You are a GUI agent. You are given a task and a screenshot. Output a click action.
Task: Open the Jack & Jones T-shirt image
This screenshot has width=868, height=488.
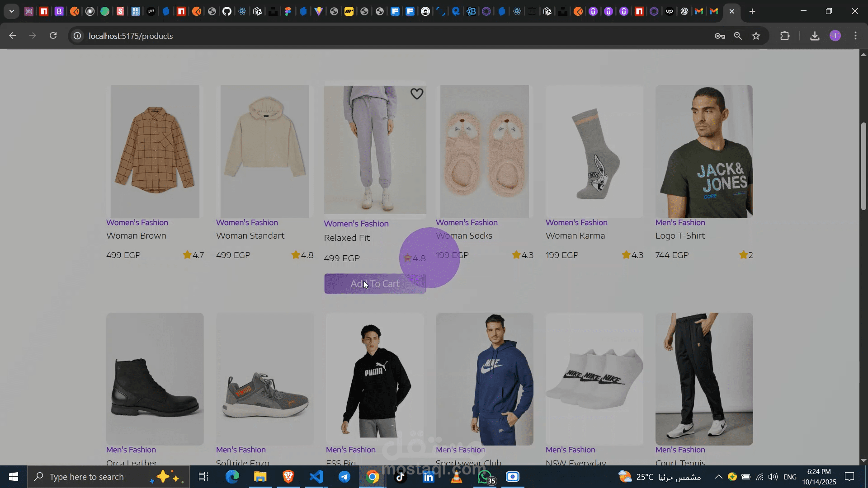click(704, 151)
